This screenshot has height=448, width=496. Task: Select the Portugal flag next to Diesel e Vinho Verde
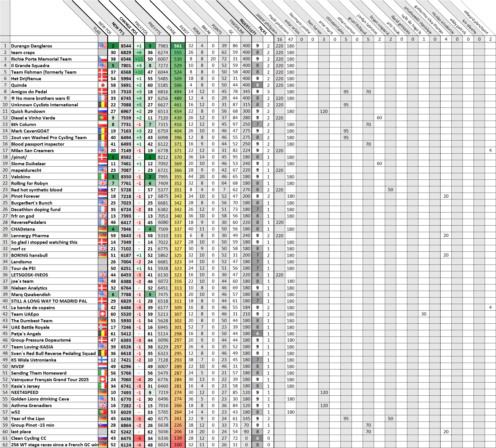click(x=103, y=118)
